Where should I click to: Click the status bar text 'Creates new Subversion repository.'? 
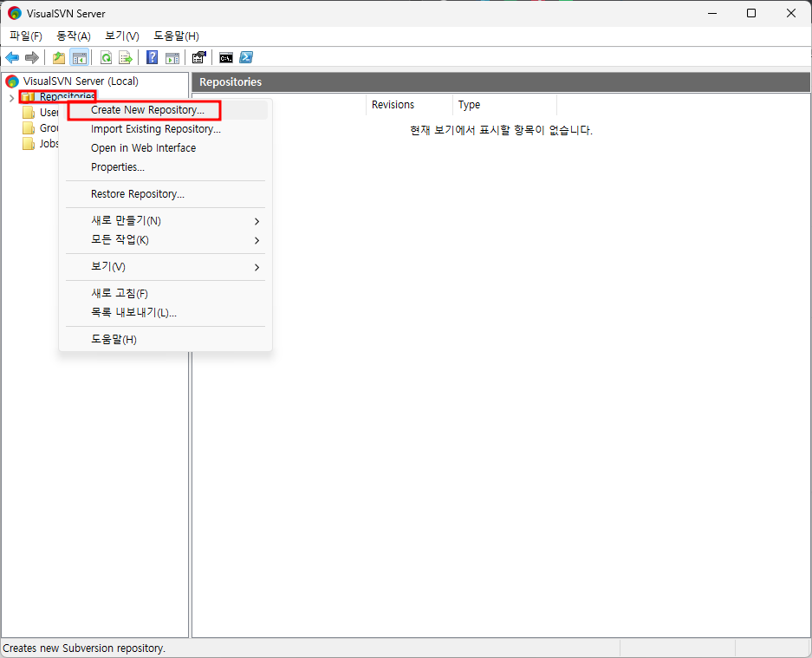84,648
